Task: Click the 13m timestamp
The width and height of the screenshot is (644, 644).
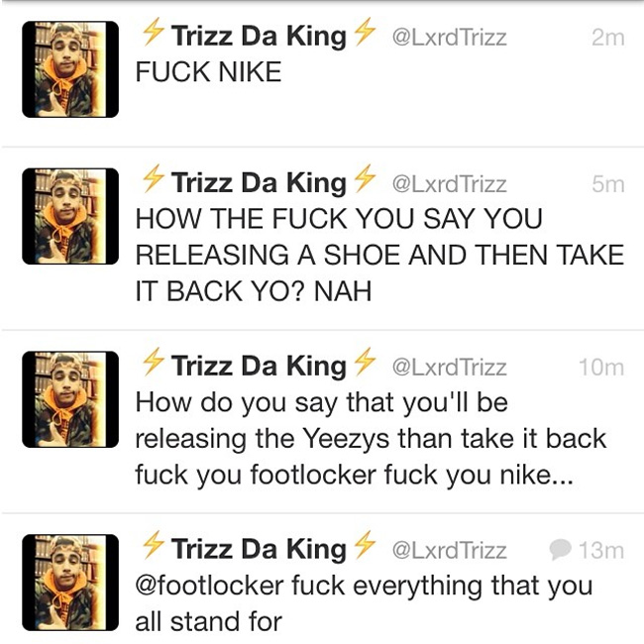Action: [x=601, y=550]
